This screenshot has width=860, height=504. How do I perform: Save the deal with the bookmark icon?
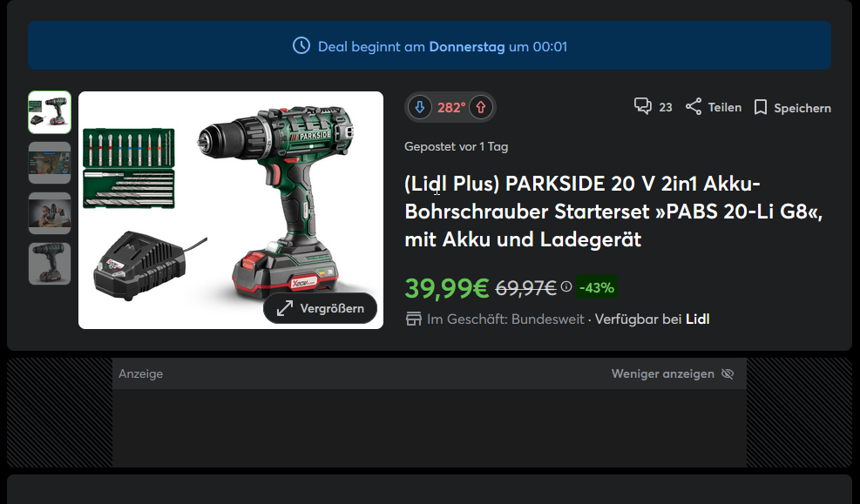(760, 105)
